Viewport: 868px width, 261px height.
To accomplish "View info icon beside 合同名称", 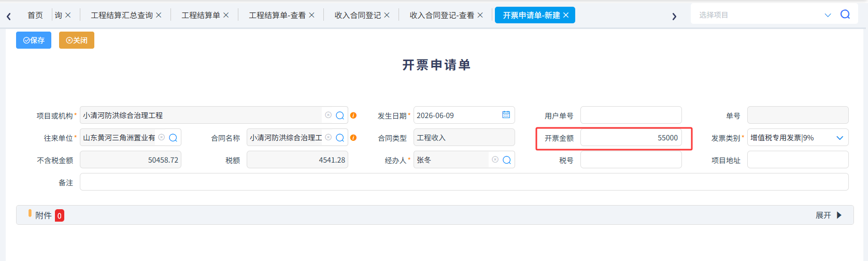I will click(353, 138).
